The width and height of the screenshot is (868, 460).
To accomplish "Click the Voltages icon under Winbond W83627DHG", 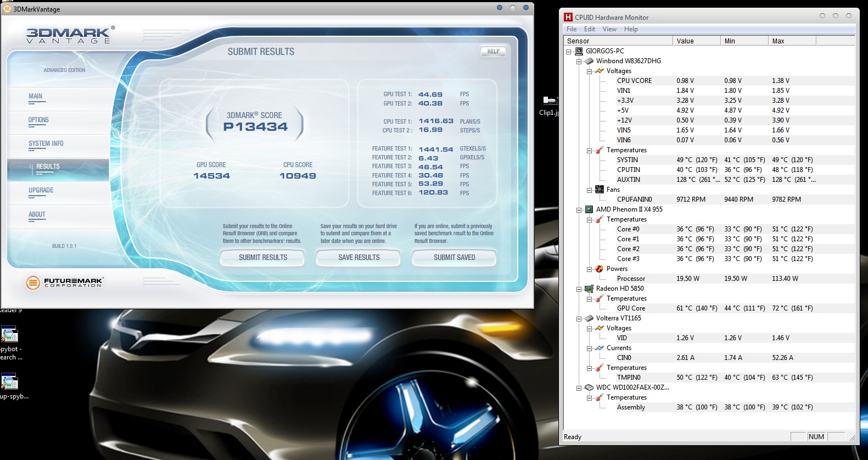I will point(600,71).
